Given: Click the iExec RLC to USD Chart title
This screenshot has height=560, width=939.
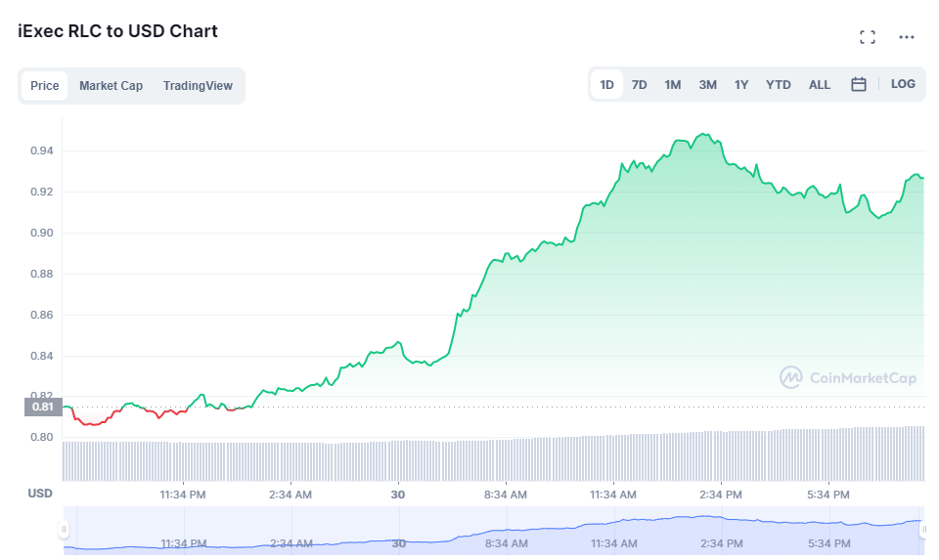Looking at the screenshot, I should tap(118, 31).
